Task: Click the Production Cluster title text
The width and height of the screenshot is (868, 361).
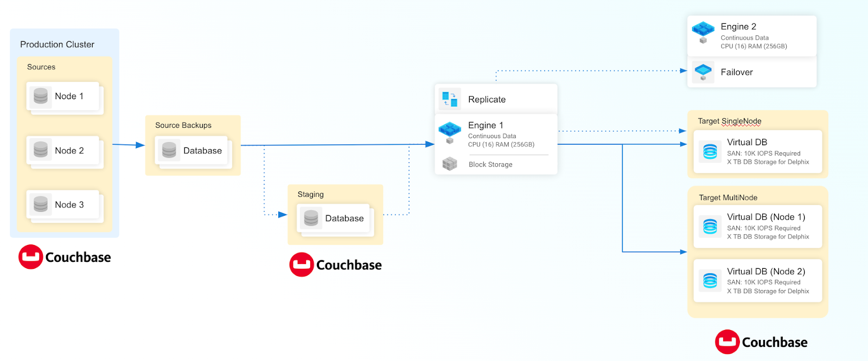Action: click(x=57, y=44)
